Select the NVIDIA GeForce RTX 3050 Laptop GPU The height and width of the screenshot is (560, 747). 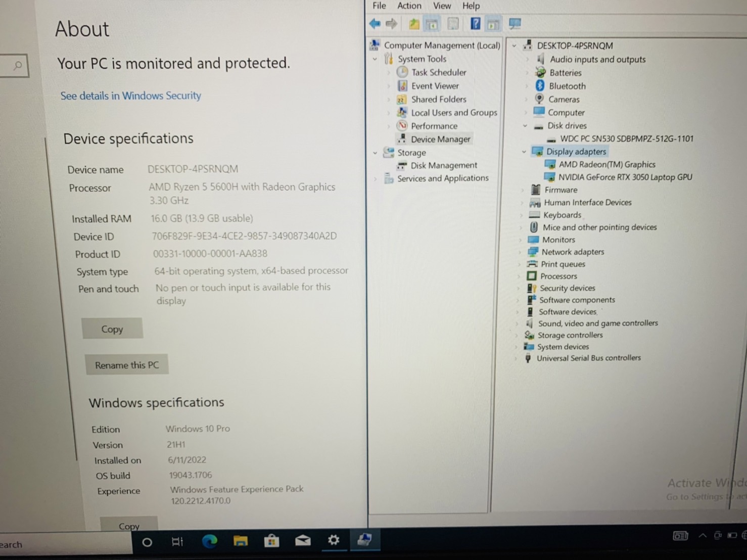625,177
